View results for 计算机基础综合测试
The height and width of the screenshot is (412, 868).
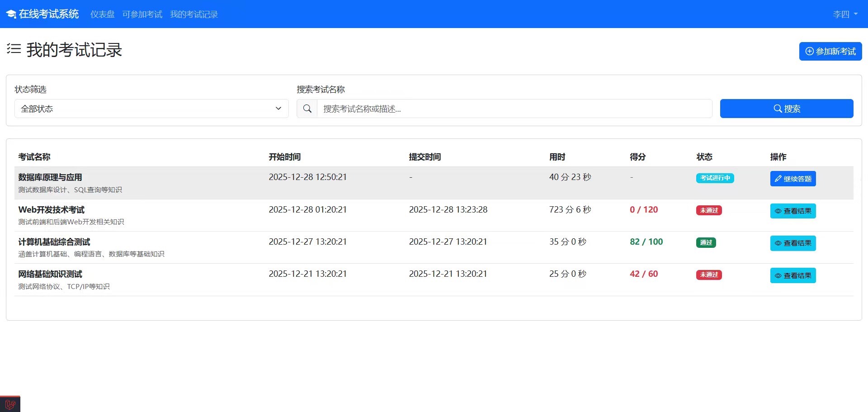(793, 243)
